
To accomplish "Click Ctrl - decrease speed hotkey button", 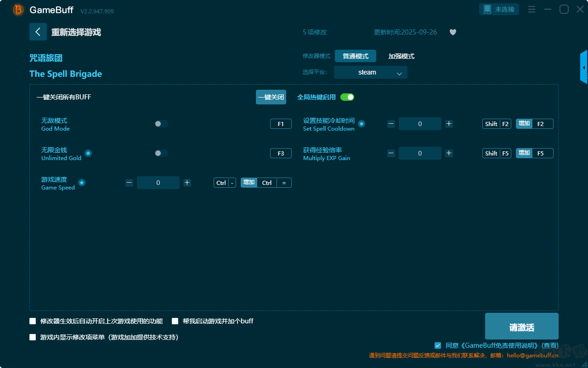I will (225, 183).
